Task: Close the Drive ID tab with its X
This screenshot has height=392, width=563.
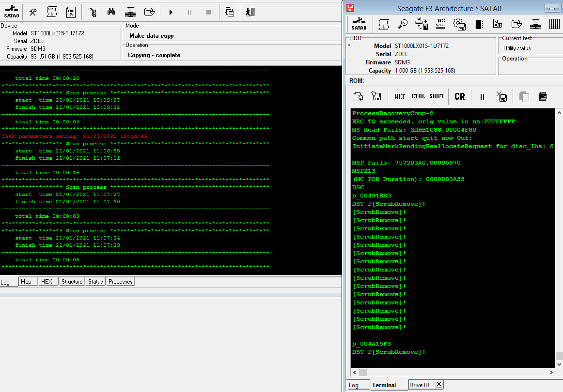Action: click(439, 384)
